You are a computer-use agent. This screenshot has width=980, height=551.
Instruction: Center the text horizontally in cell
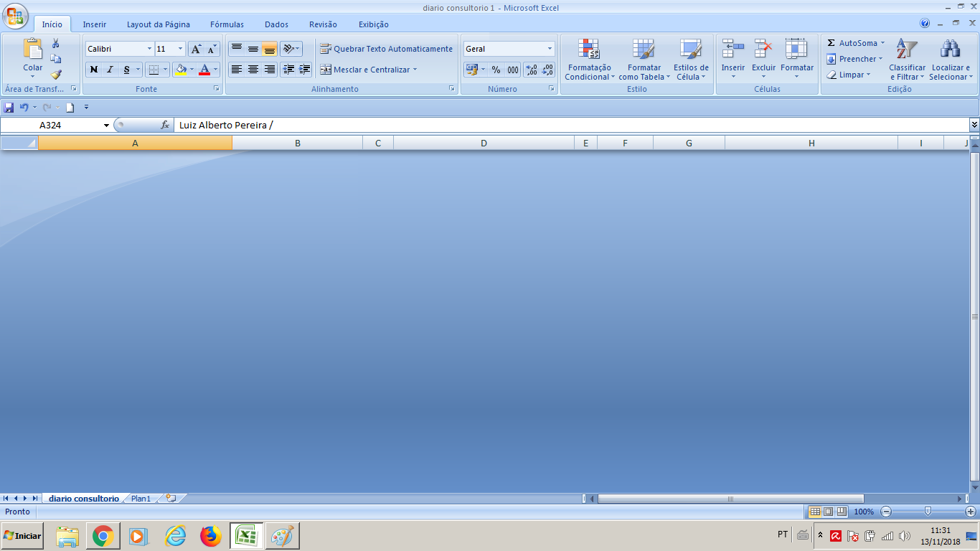pos(253,70)
